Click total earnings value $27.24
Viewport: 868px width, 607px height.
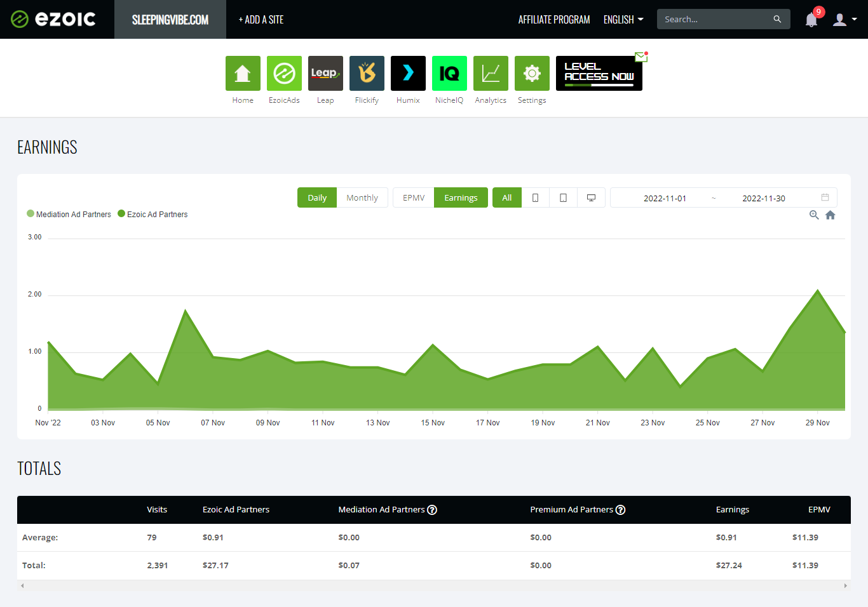click(x=729, y=565)
